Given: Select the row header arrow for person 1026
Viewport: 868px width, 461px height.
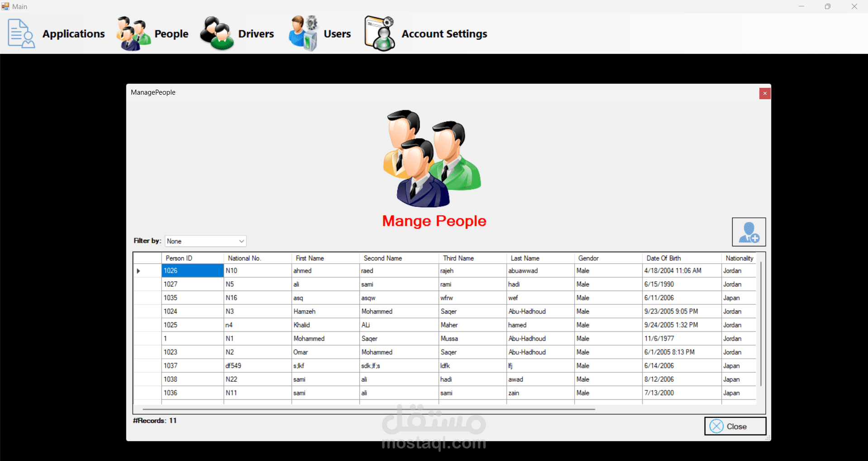Looking at the screenshot, I should [x=148, y=271].
